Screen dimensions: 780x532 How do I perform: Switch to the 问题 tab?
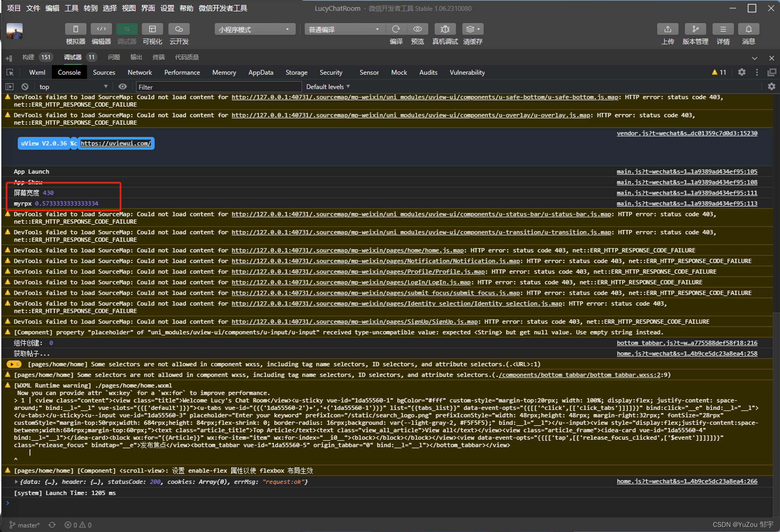point(114,57)
